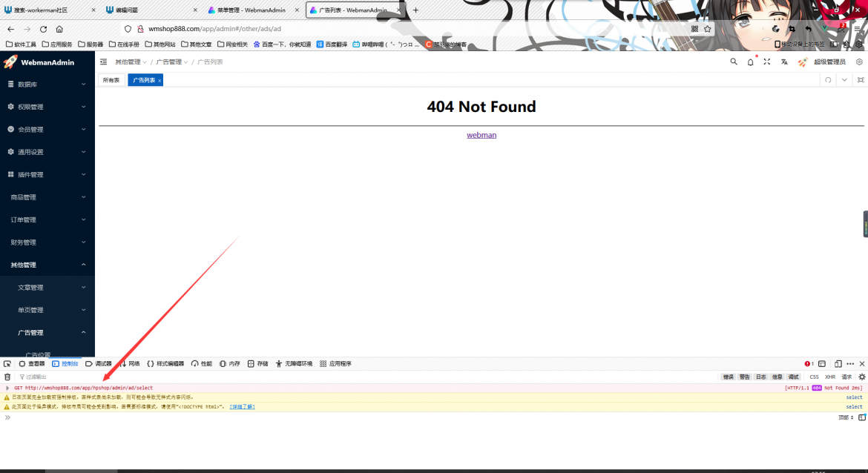The image size is (868, 473).
Task: Switch to 菜单管理 - WebmanAdmin browser tab
Action: (x=251, y=10)
